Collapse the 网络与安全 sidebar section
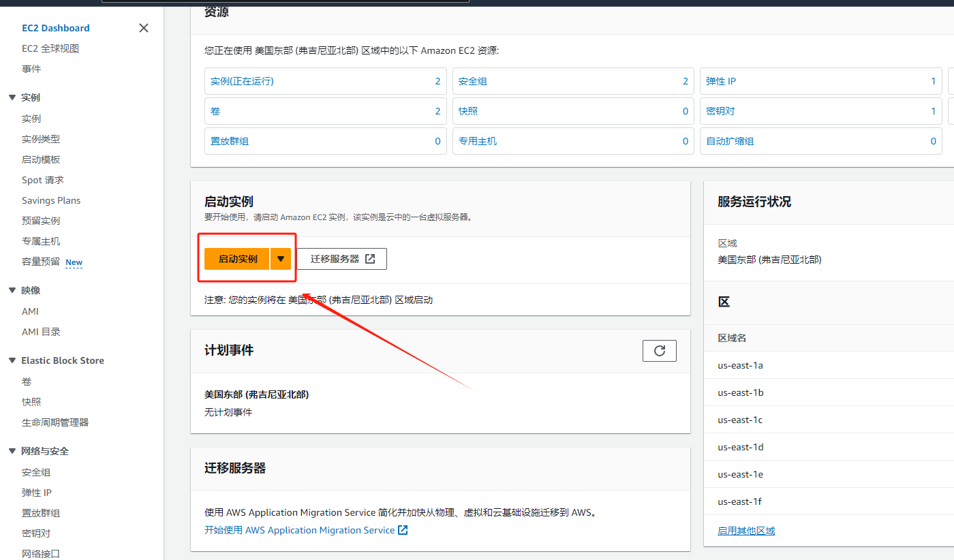 click(x=12, y=451)
